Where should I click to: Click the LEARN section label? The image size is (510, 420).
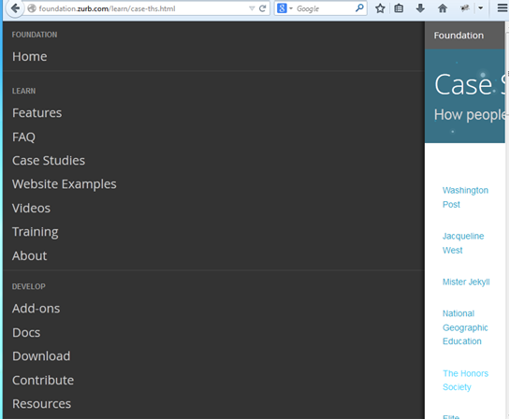[x=23, y=91]
